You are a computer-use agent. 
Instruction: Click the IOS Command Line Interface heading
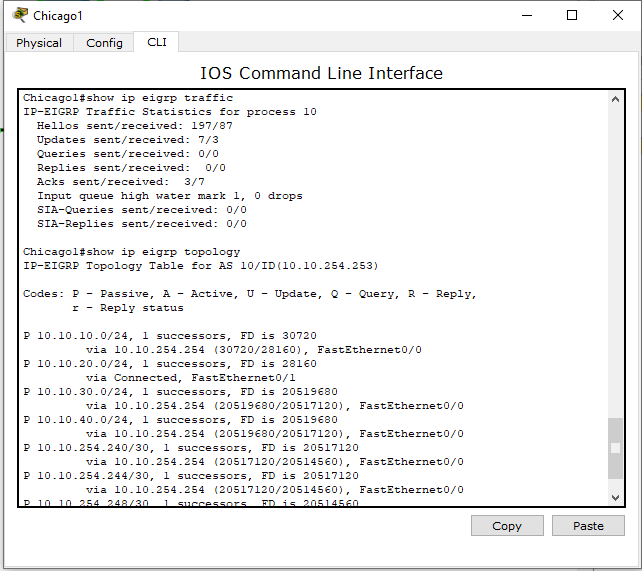pyautogui.click(x=321, y=73)
